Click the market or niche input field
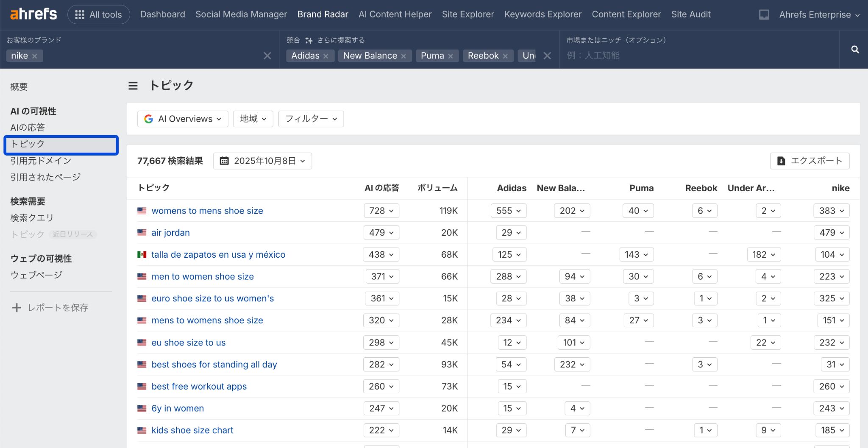Viewport: 868px width, 448px height. tap(699, 56)
